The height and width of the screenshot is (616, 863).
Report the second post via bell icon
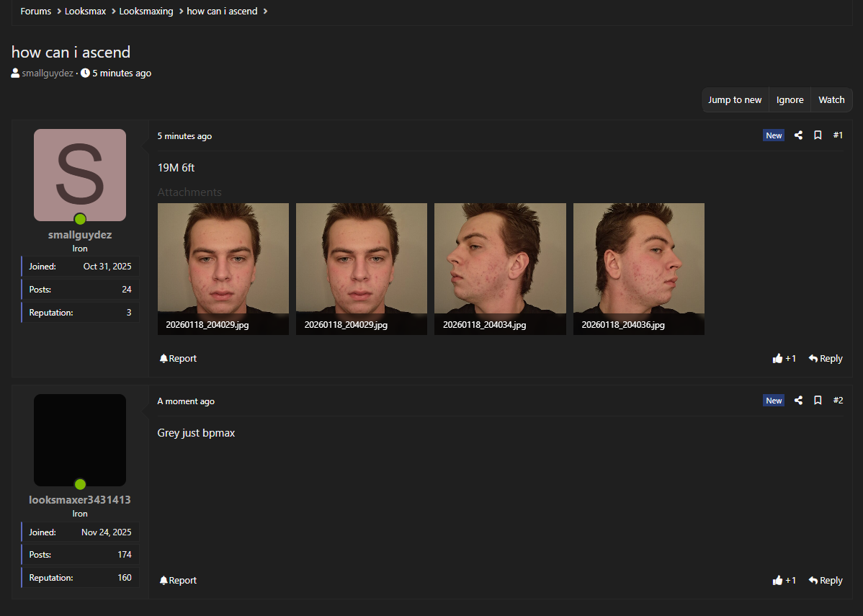[x=164, y=581]
